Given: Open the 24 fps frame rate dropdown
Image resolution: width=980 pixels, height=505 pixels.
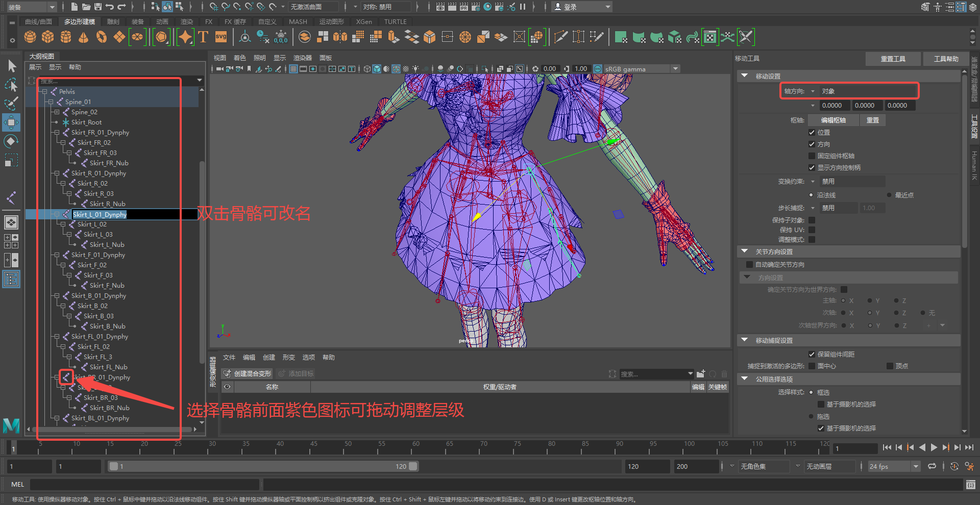Looking at the screenshot, I should tap(894, 466).
